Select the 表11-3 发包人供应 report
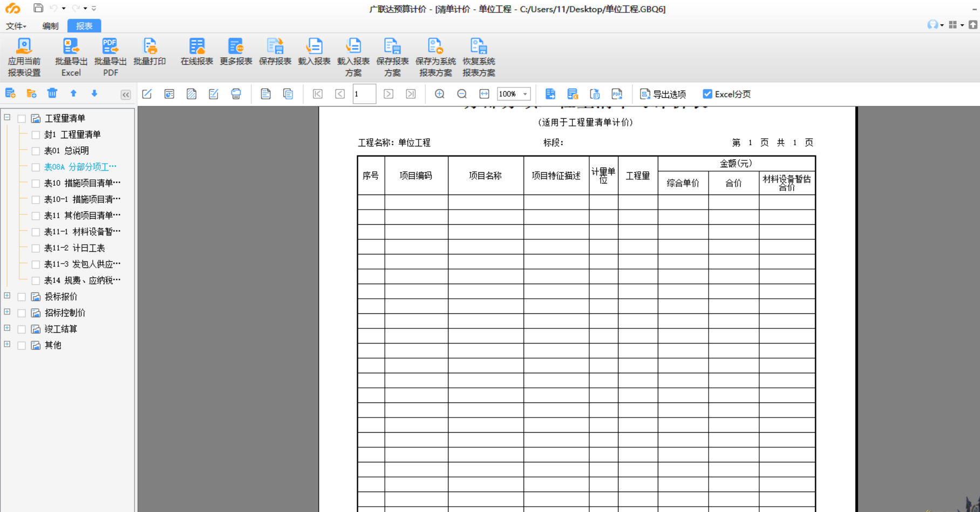 [x=82, y=264]
